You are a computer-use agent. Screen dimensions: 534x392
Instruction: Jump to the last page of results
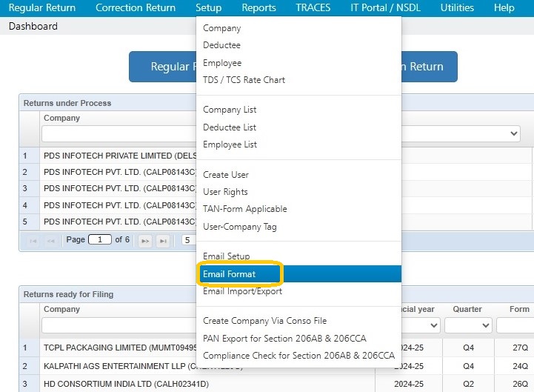(x=163, y=241)
